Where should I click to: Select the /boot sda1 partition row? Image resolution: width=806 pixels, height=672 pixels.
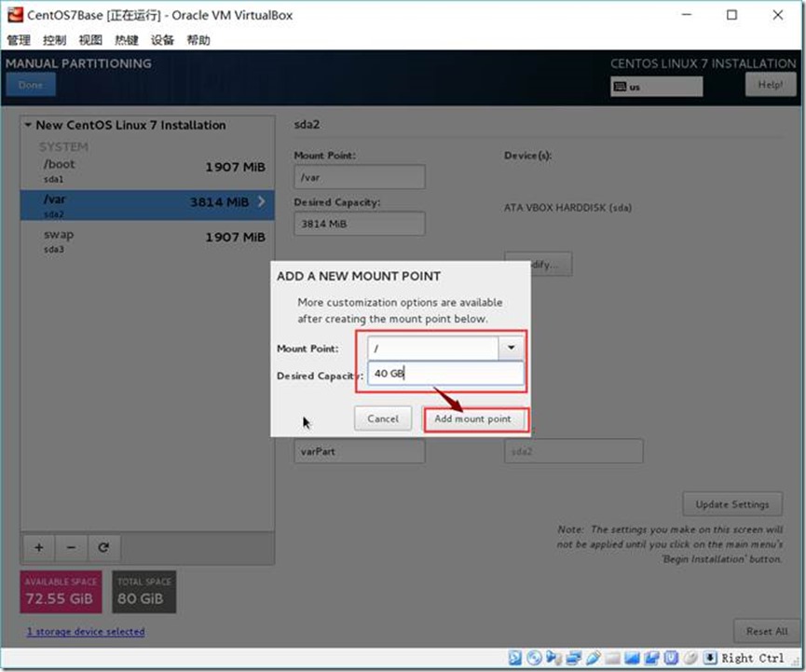point(147,171)
